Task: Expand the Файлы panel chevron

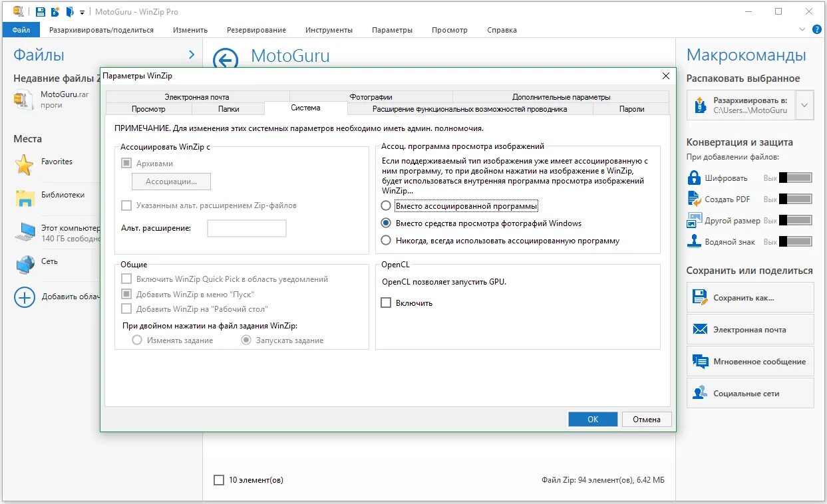Action: (192, 55)
